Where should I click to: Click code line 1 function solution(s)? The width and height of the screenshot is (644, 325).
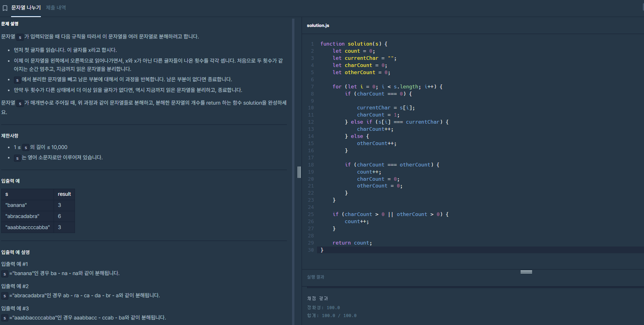click(x=354, y=44)
